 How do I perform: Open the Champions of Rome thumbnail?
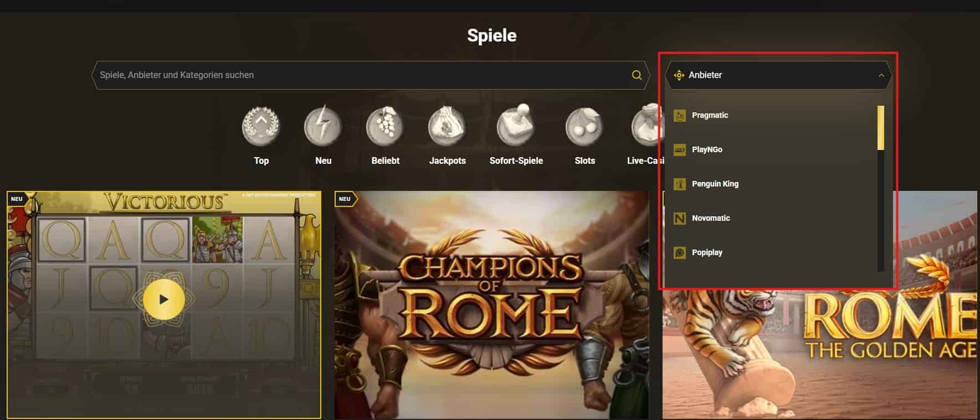(491, 305)
